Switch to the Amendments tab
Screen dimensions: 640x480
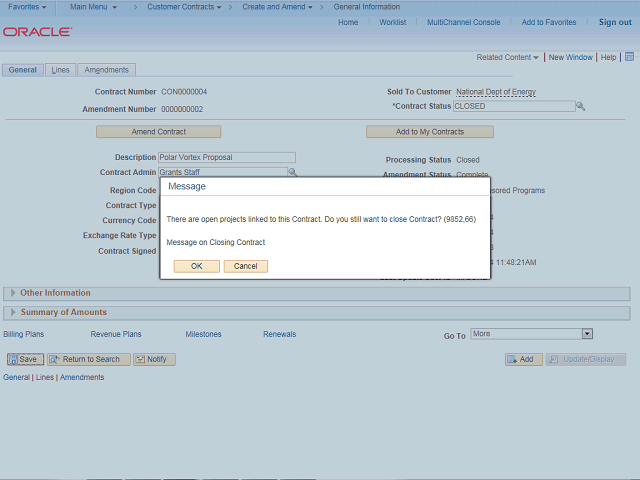[x=107, y=70]
